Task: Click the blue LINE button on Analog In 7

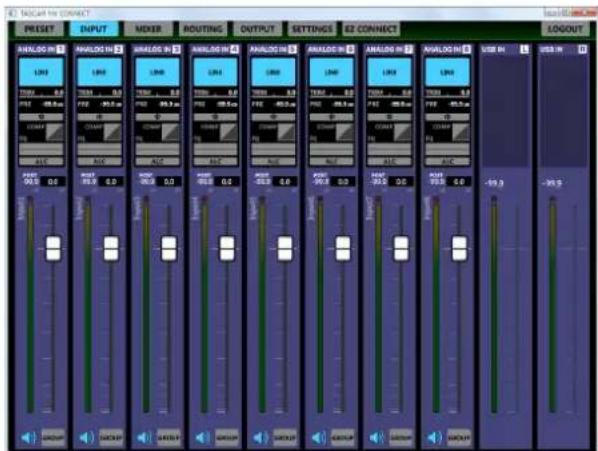Action: coord(389,72)
